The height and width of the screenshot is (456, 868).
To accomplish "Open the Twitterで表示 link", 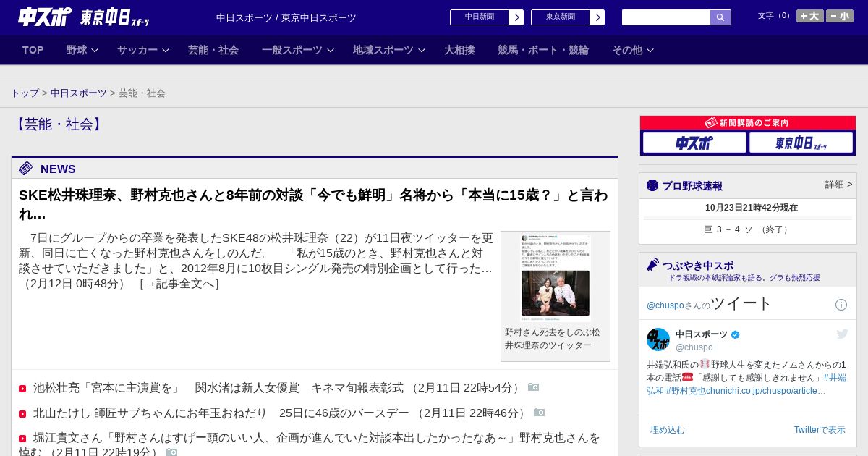I will (x=820, y=430).
